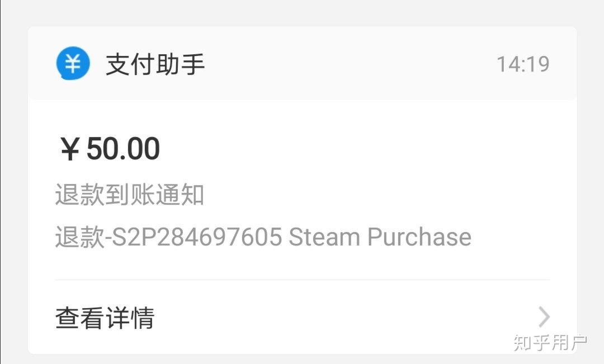Click the dark vertical bar at the screen edge
This screenshot has width=604, height=364.
tap(1, 182)
